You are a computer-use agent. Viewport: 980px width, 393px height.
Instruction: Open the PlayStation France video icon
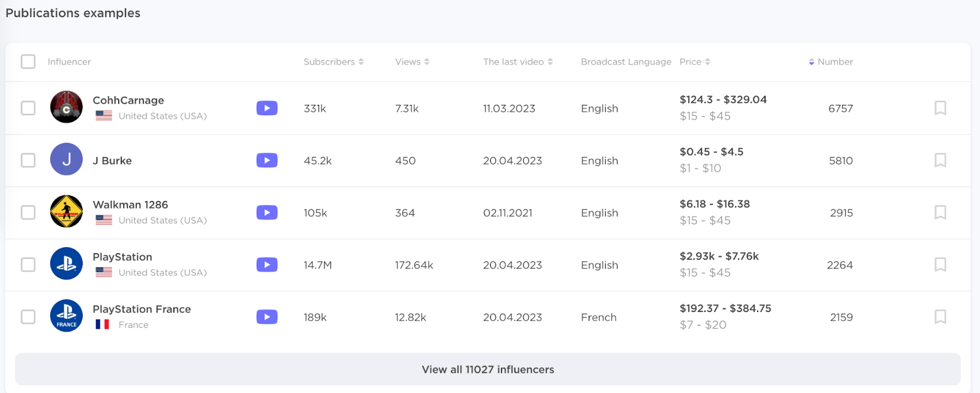[x=266, y=317]
